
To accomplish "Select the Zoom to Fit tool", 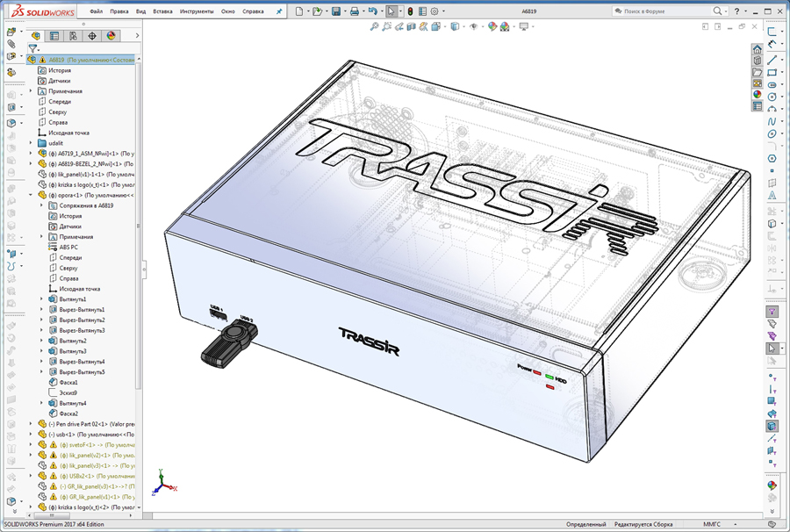I will (x=374, y=26).
